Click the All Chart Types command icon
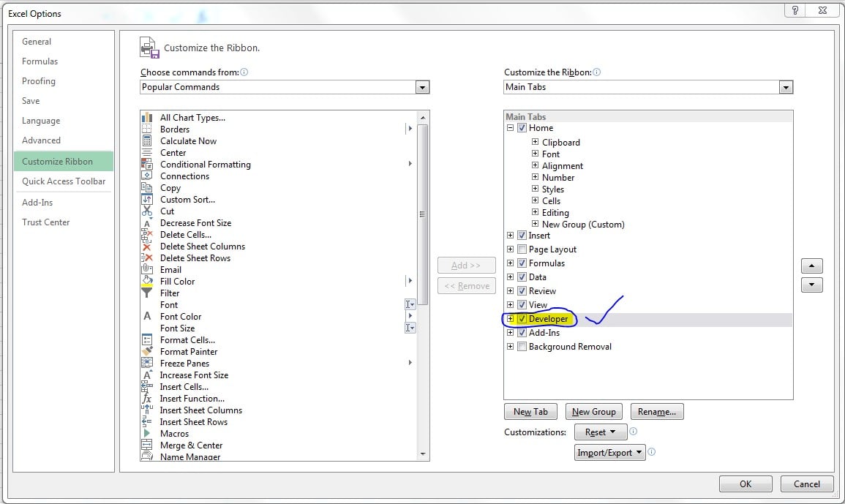 146,118
